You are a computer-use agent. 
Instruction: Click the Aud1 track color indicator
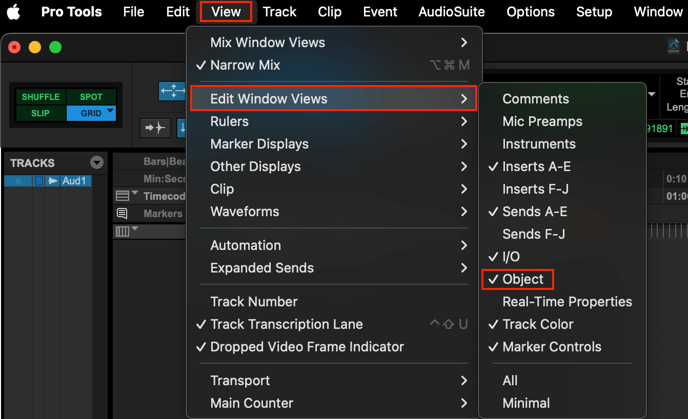39,182
